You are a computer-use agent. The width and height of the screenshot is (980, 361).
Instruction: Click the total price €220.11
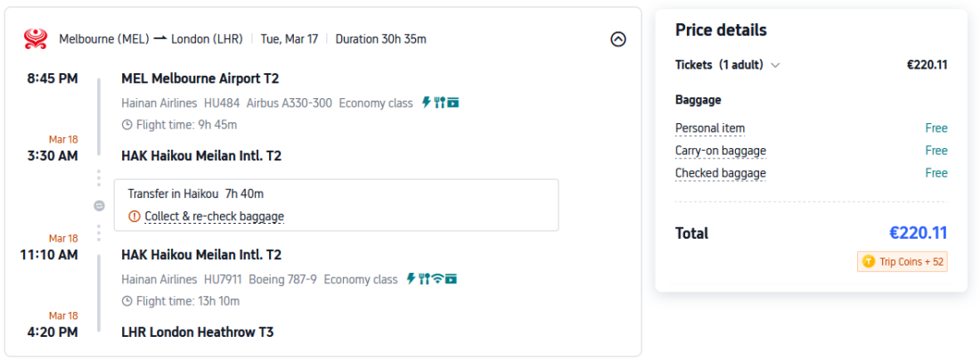(x=918, y=234)
